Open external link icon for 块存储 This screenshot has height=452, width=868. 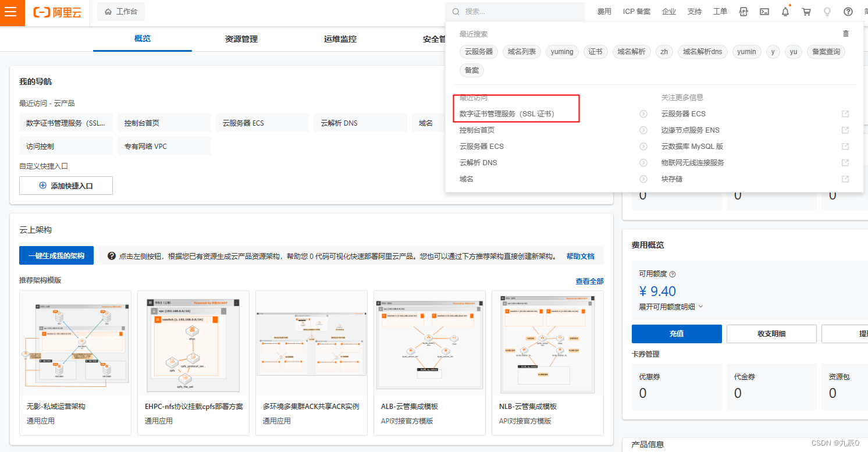845,179
